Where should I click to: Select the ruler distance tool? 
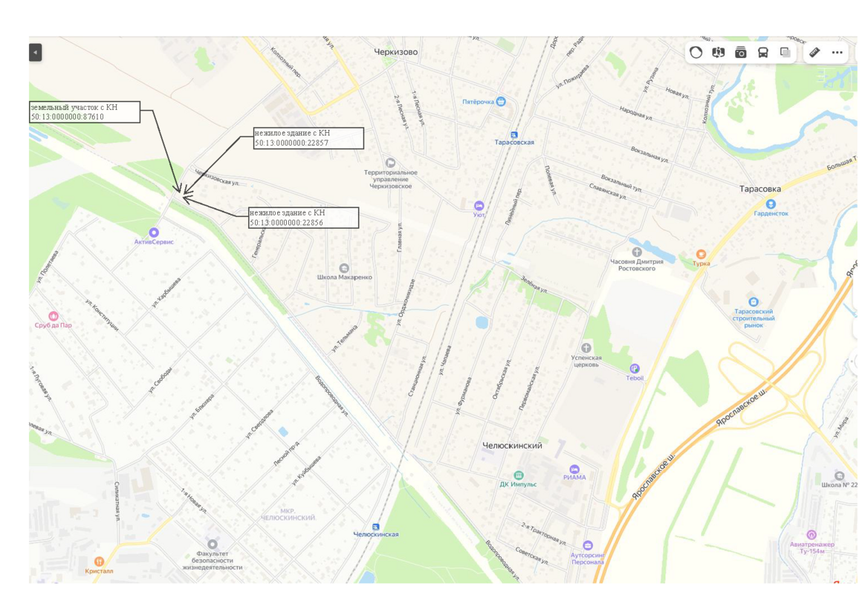click(x=814, y=52)
